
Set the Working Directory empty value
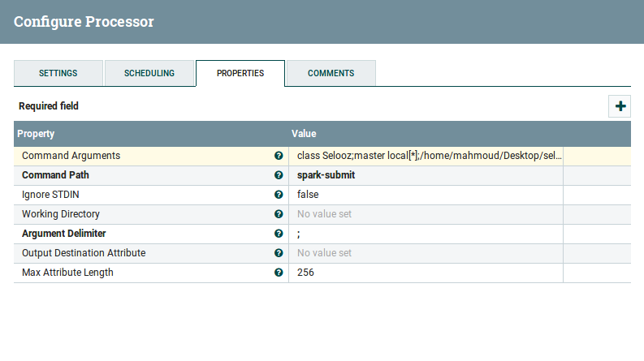[324, 214]
